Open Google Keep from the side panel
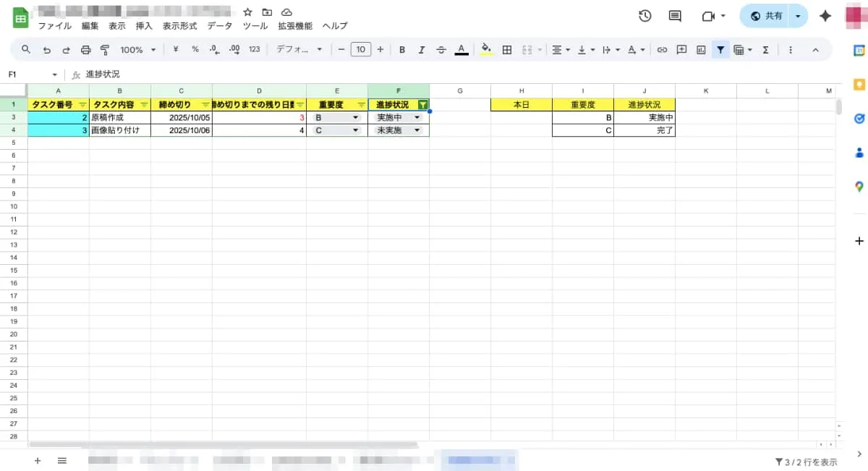This screenshot has width=868, height=471. click(x=859, y=83)
